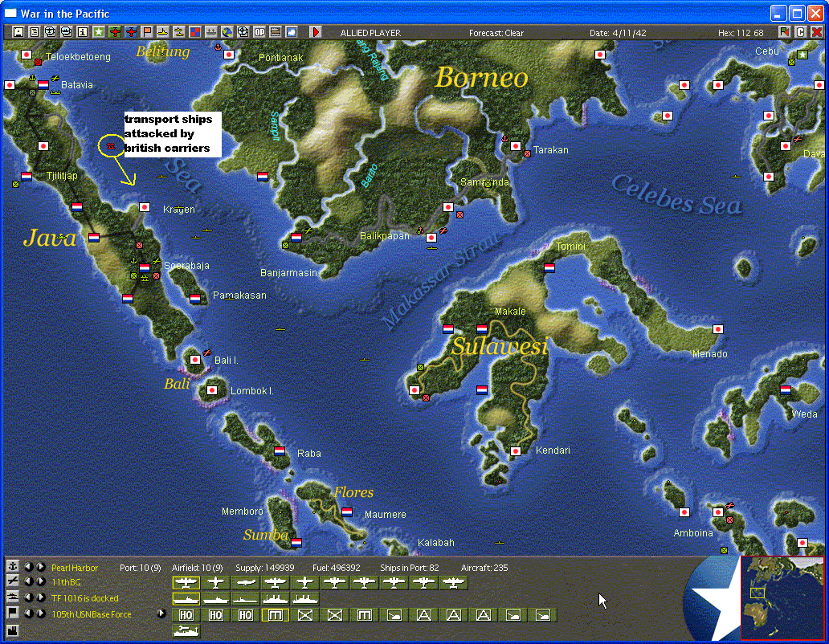Go to next task force after TF 1016
The height and width of the screenshot is (644, 829).
point(40,597)
